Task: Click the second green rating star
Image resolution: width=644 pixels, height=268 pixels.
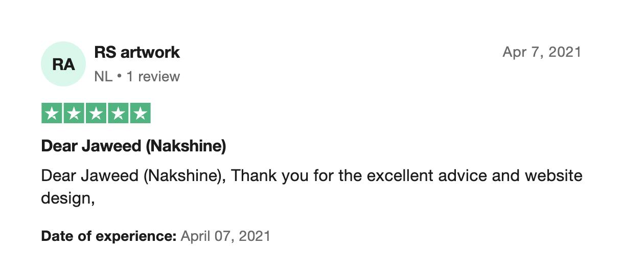Action: click(74, 114)
